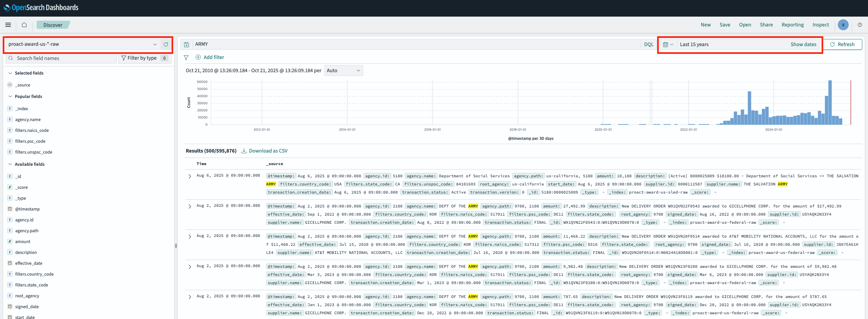Click the help icon in the header
The height and width of the screenshot is (319, 868).
pos(860,25)
